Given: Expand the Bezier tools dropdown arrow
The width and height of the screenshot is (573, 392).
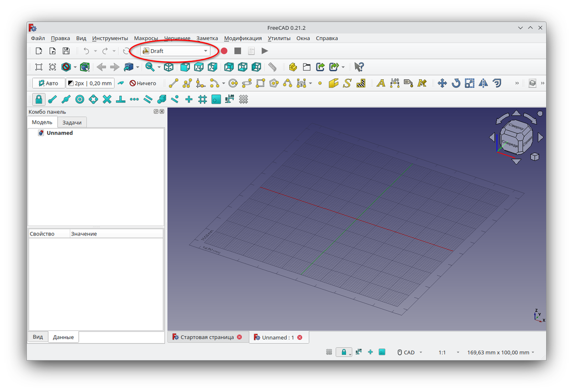Looking at the screenshot, I should 310,83.
